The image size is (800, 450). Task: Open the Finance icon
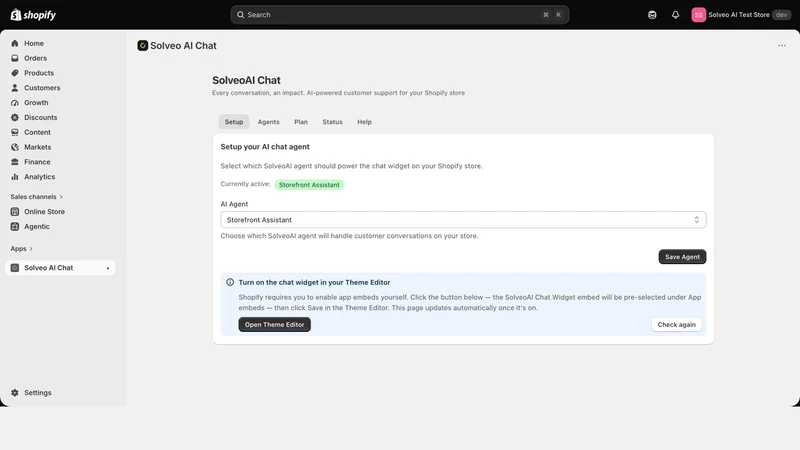coord(15,162)
